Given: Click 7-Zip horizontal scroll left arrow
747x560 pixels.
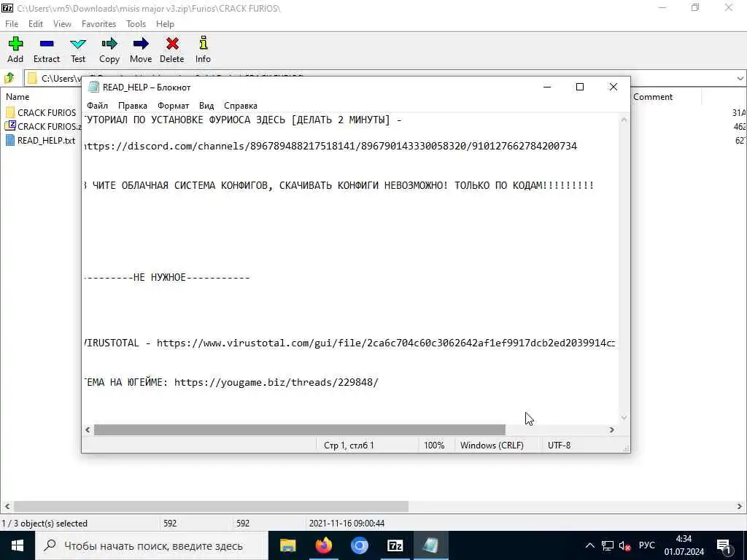Looking at the screenshot, I should [7, 506].
